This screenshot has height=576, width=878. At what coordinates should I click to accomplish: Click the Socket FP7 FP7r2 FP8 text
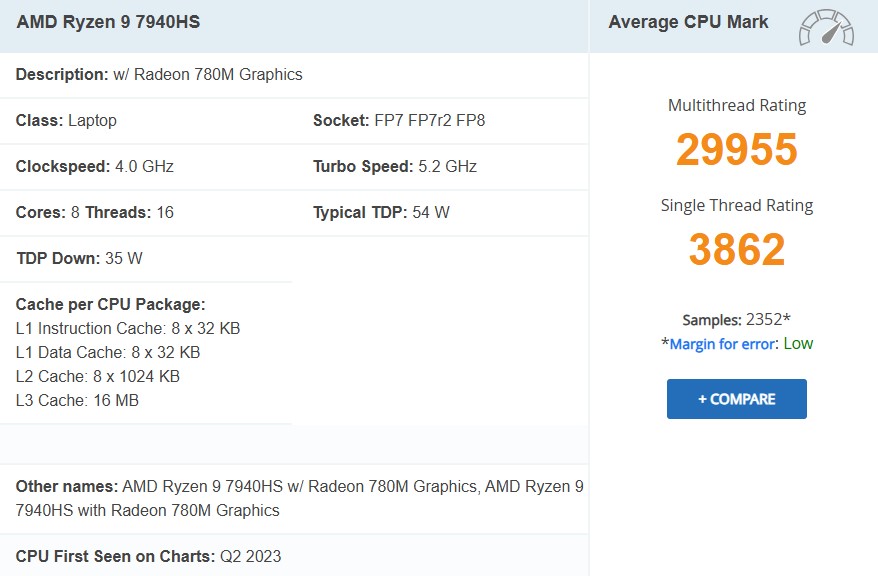(x=399, y=120)
